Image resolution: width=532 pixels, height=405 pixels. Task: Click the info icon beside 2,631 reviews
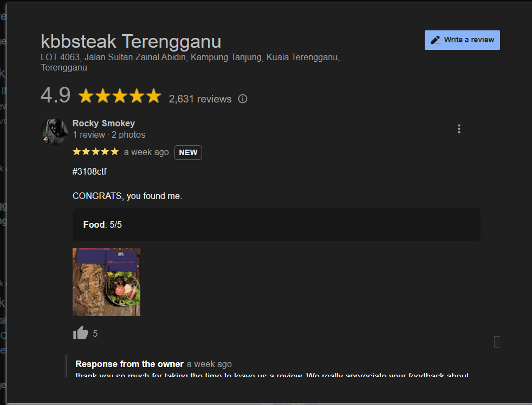[x=243, y=99]
